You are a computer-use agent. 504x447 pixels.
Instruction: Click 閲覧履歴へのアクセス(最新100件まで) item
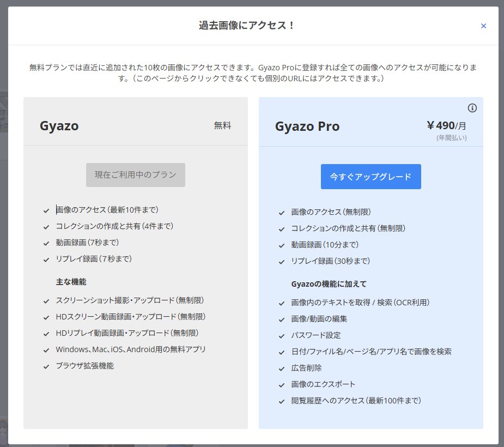(x=356, y=401)
